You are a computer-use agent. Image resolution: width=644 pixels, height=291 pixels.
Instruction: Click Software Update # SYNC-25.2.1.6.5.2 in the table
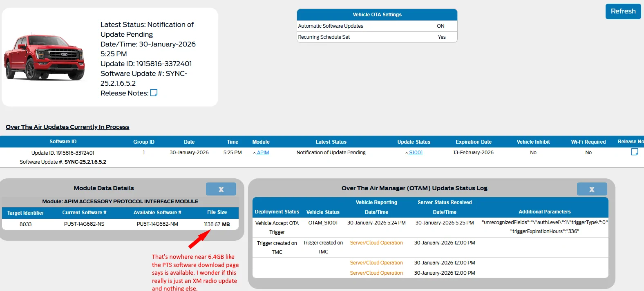pos(63,162)
